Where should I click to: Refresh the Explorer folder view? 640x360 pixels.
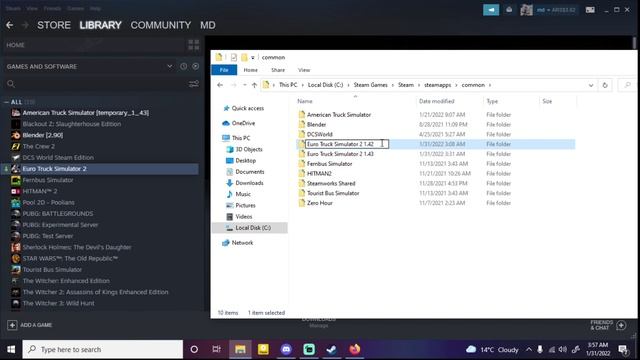(x=605, y=85)
